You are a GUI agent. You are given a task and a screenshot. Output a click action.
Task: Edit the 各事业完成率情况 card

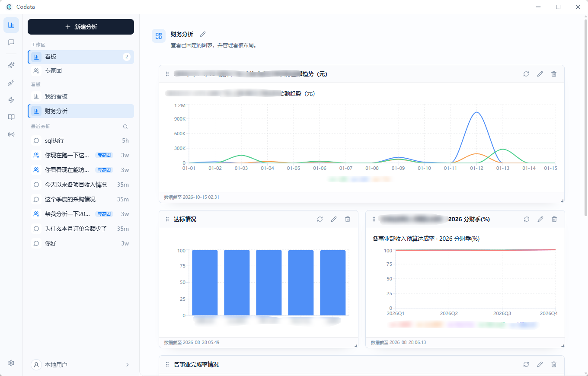click(540, 364)
